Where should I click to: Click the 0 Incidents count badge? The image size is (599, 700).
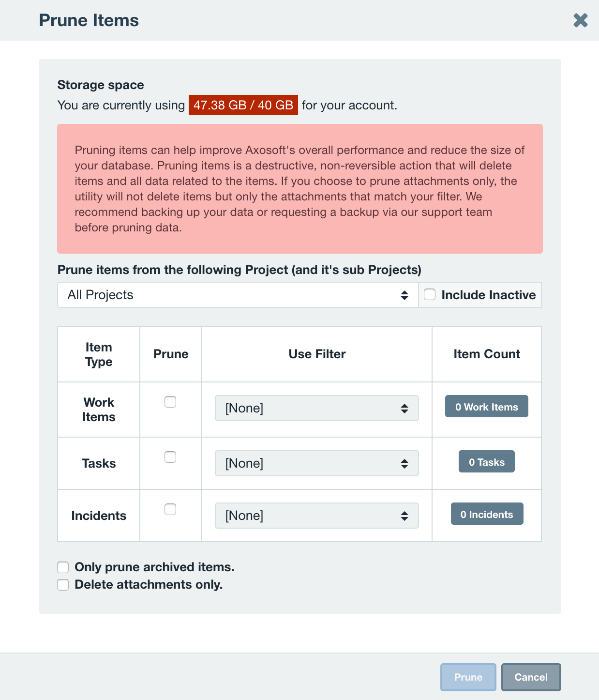pyautogui.click(x=487, y=514)
